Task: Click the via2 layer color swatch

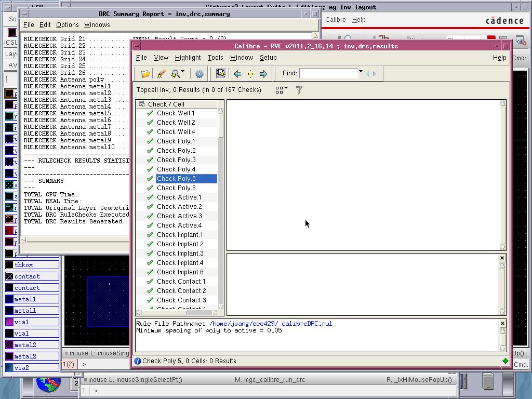Action: 9,368
